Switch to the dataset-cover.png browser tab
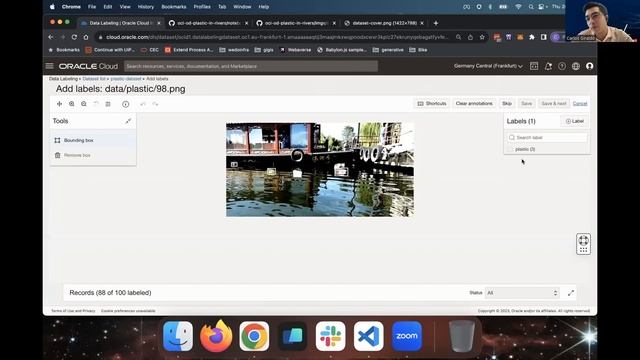 coord(384,23)
